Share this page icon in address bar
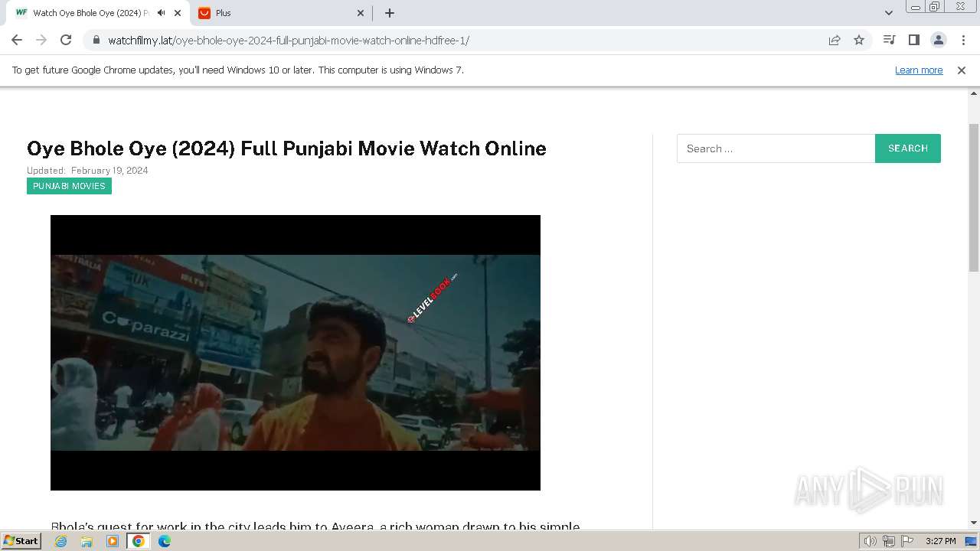980x551 pixels. (x=835, y=40)
